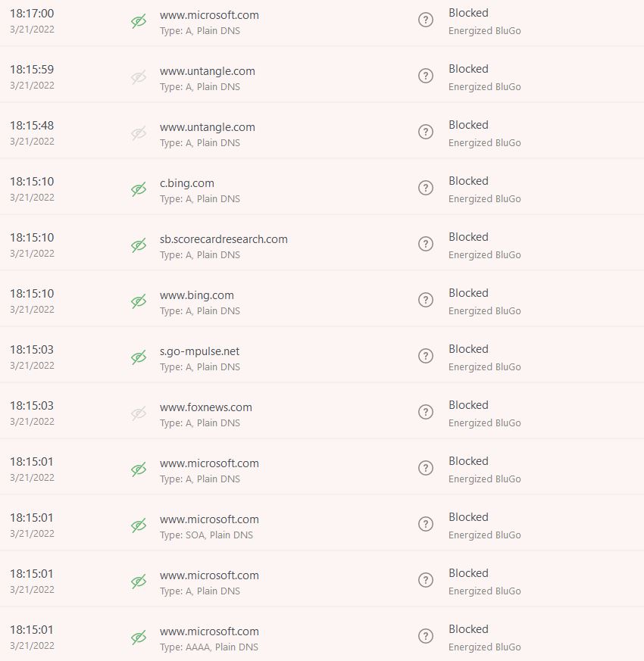Select the Energized BluGo label on the foxnews.com row
The image size is (644, 661).
pyautogui.click(x=485, y=422)
